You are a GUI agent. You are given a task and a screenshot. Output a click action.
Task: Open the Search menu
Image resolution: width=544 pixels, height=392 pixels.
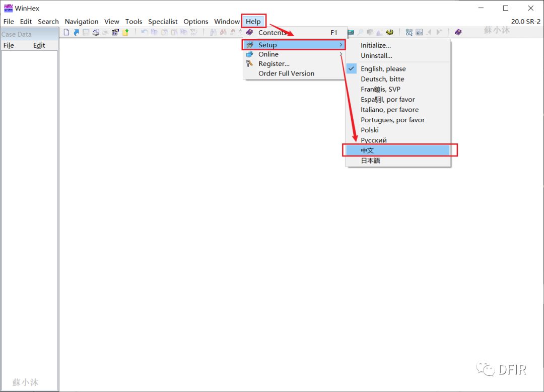click(48, 22)
